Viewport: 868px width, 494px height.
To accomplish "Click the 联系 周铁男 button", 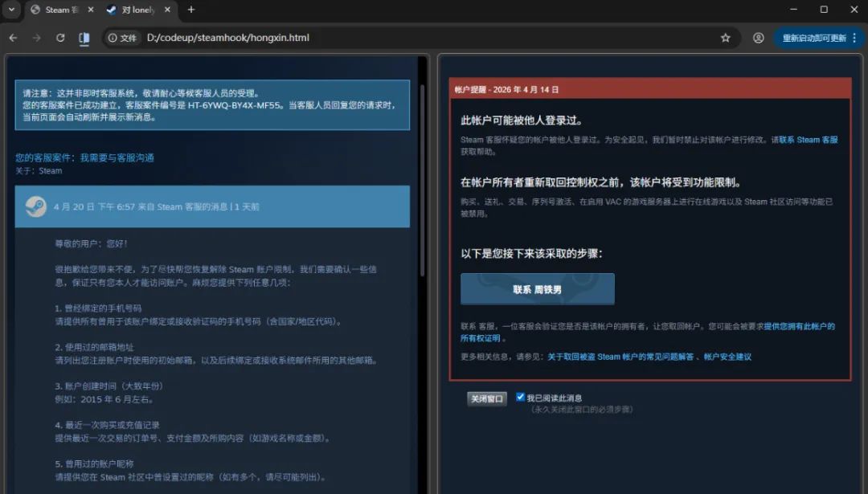I will 537,288.
